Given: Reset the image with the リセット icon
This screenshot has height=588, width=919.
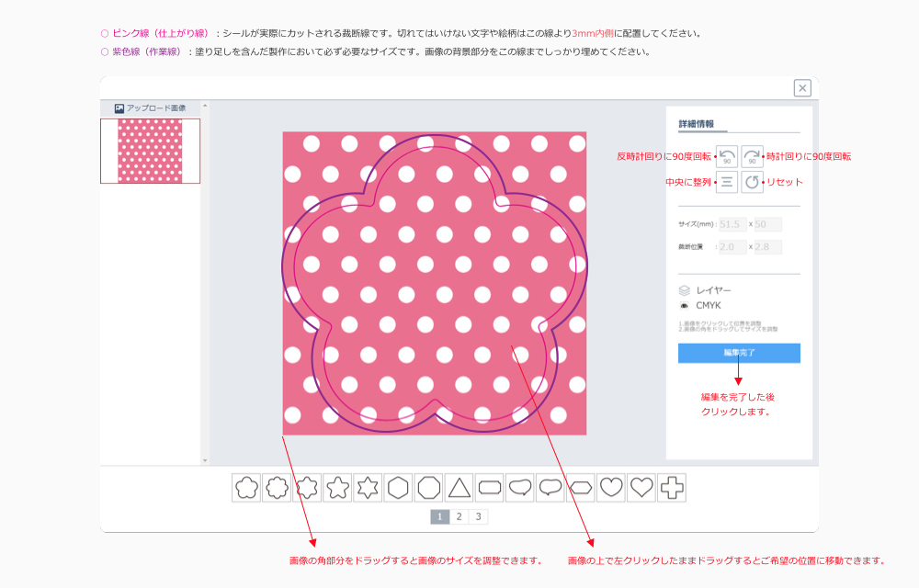Looking at the screenshot, I should click(x=751, y=182).
